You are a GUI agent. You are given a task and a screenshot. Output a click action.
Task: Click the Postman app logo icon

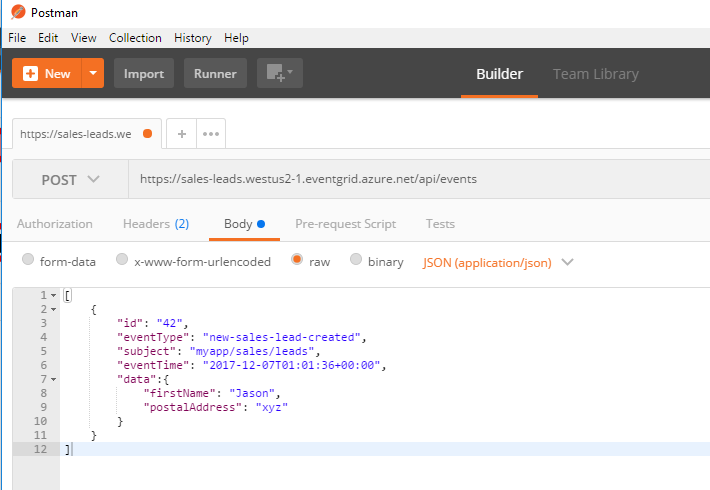(x=18, y=12)
